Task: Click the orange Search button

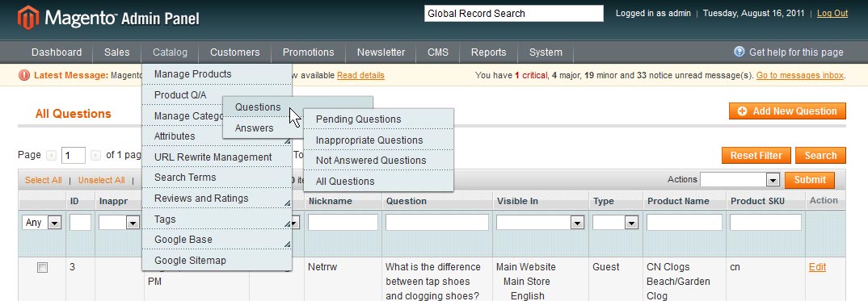Action: [x=820, y=156]
